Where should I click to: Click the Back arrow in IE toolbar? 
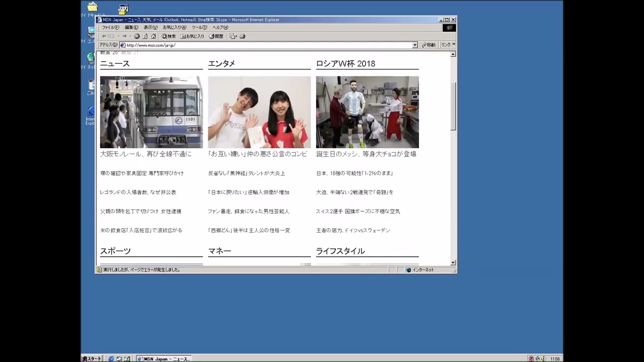(x=108, y=36)
